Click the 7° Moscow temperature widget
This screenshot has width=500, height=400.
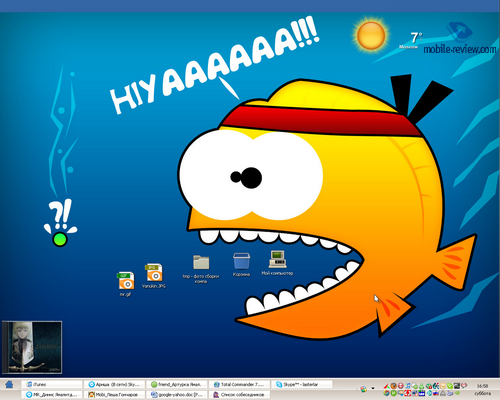coord(411,40)
